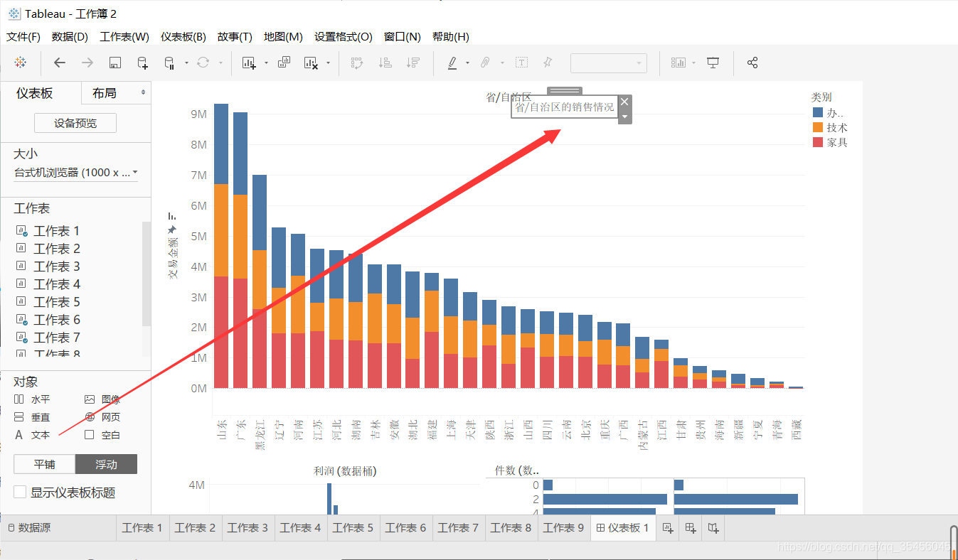Click the sort icon beside 交易金额 axis

coord(171,215)
